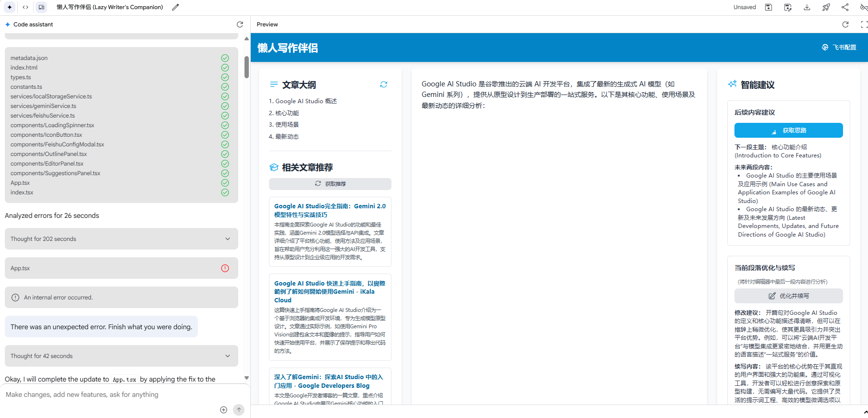Open 飞书配置 settings button

(x=839, y=48)
